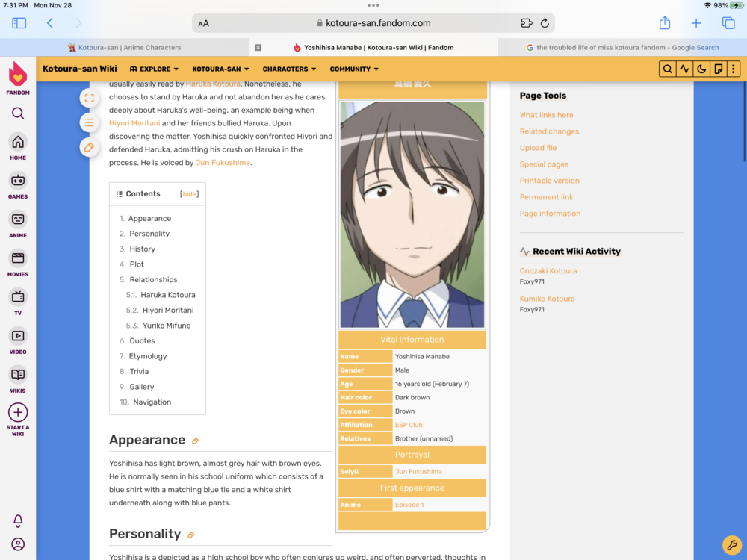747x560 pixels.
Task: Expand the page to full width
Action: coord(89,98)
